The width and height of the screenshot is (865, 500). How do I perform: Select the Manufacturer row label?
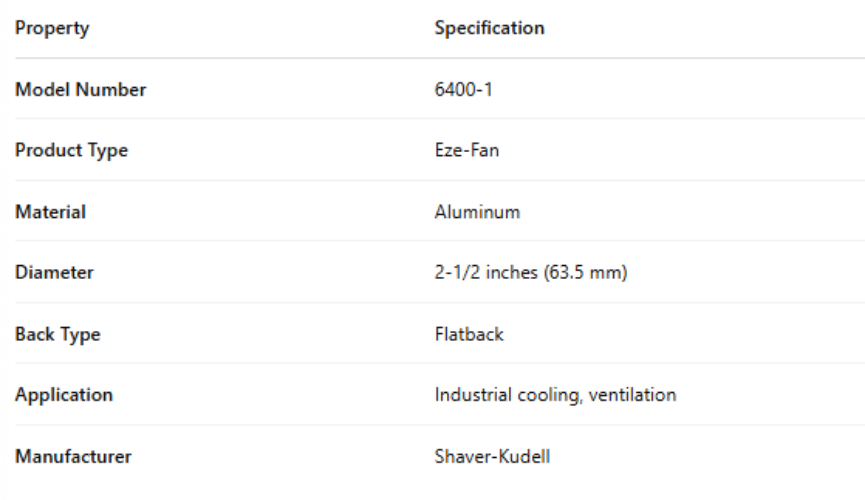point(73,457)
